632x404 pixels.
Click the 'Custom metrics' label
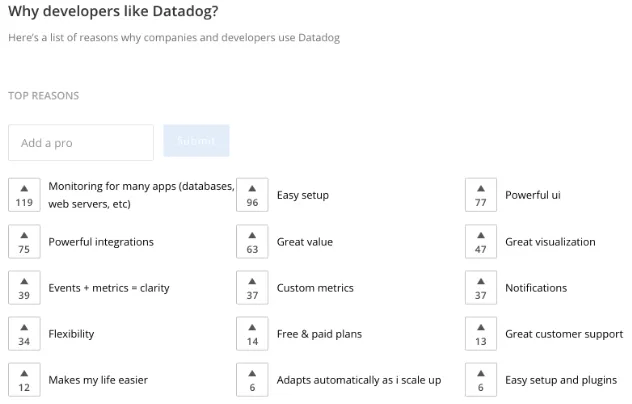[x=315, y=288]
